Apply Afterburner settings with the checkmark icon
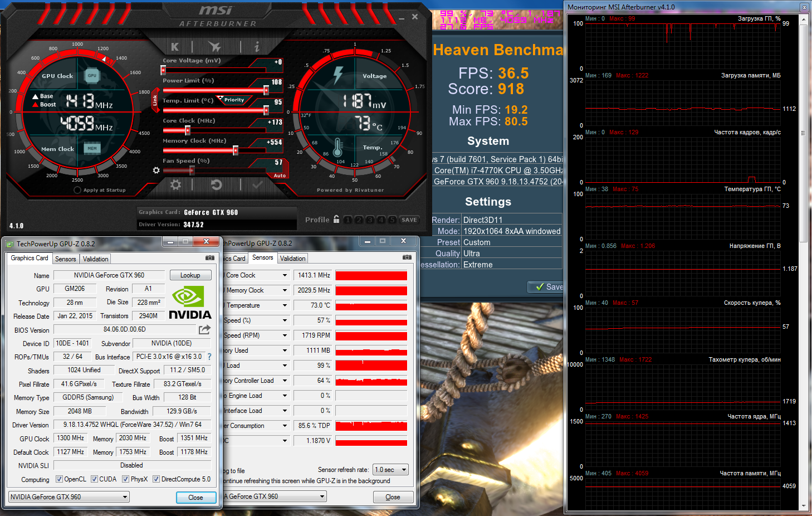This screenshot has width=812, height=516. click(x=257, y=184)
